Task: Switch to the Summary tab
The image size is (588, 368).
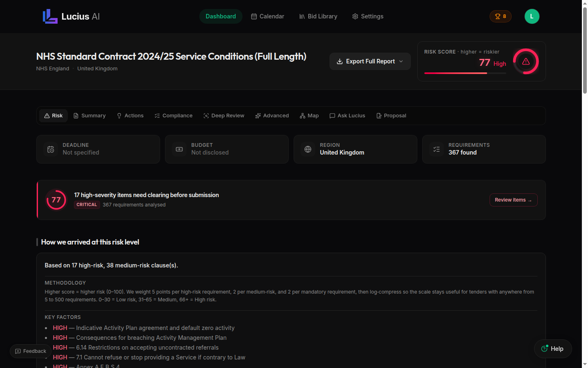Action: tap(89, 116)
